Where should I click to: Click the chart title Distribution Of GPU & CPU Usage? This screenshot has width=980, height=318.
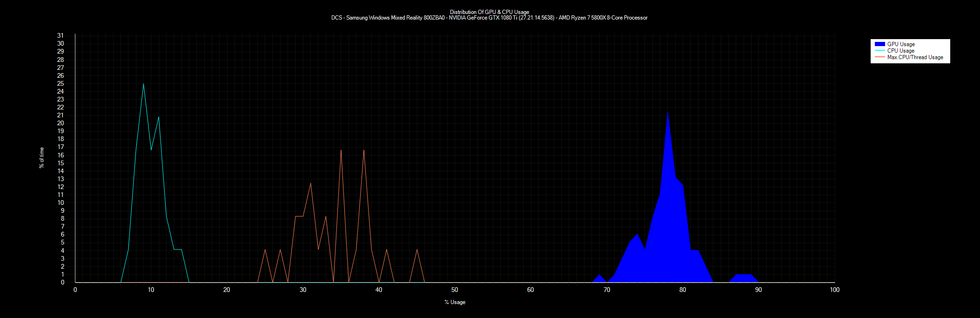(490, 12)
